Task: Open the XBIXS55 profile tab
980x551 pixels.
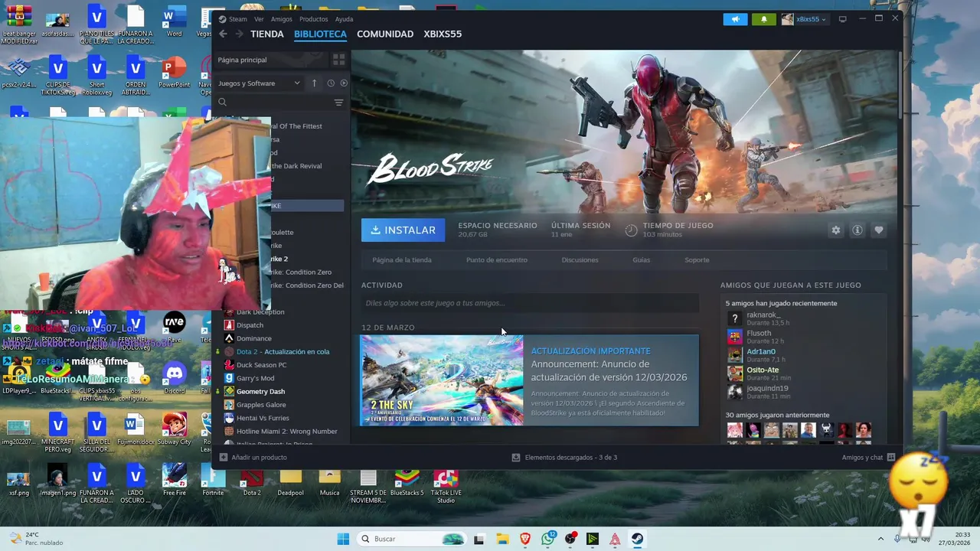Action: (x=443, y=34)
